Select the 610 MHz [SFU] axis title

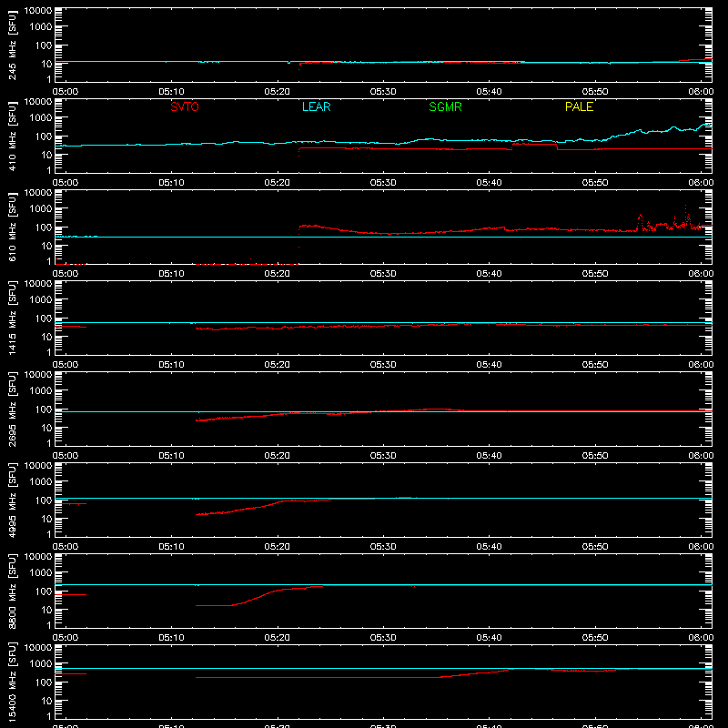pyautogui.click(x=12, y=227)
